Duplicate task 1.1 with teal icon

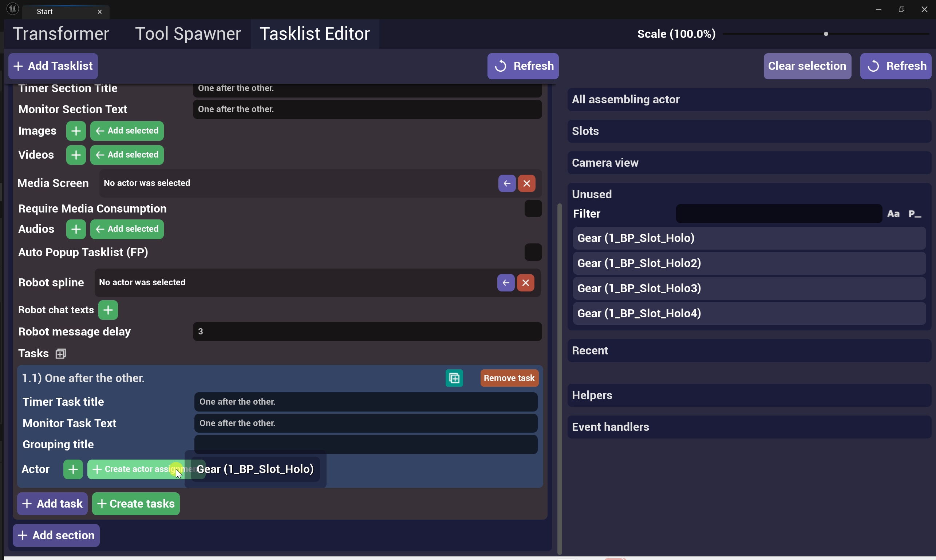point(454,378)
